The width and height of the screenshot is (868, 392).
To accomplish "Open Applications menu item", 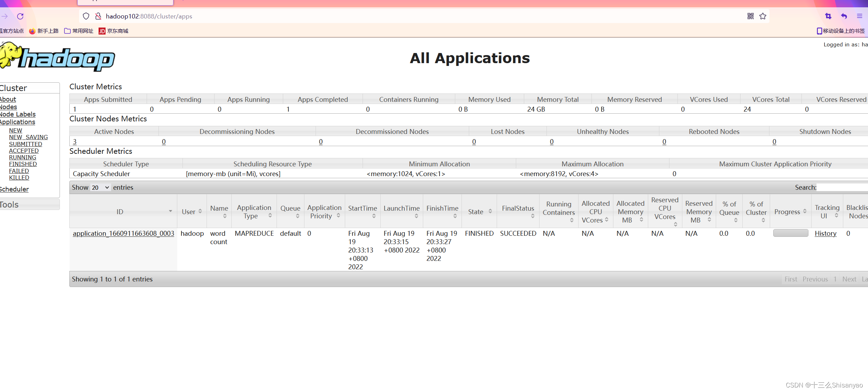I will click(x=17, y=122).
